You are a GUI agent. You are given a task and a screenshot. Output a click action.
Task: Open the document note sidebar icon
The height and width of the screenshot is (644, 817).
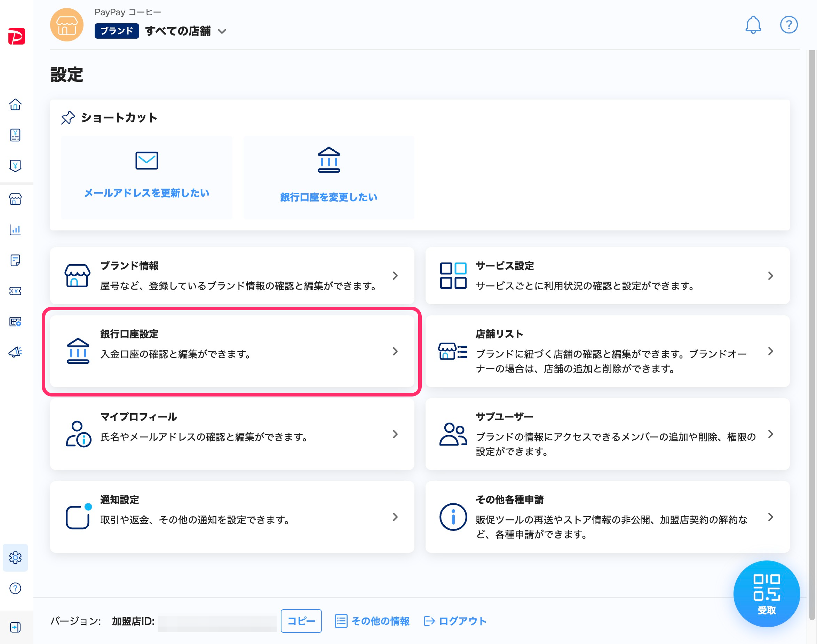pyautogui.click(x=15, y=260)
